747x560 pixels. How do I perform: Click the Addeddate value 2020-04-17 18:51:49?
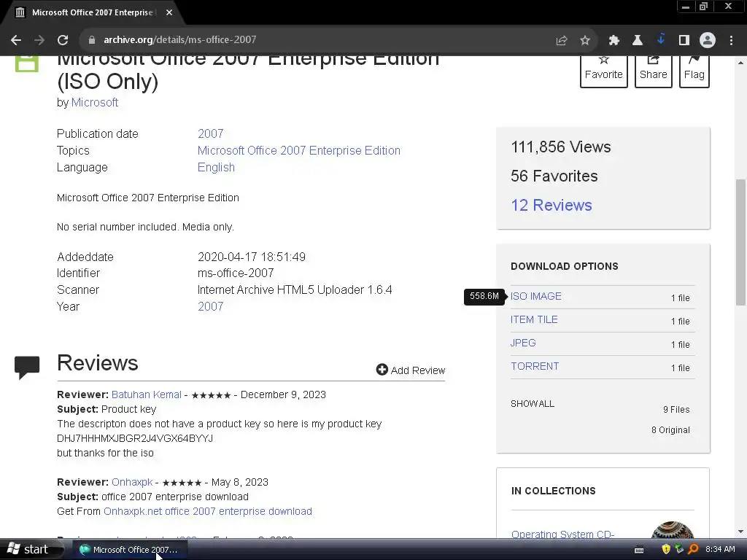[x=252, y=257]
